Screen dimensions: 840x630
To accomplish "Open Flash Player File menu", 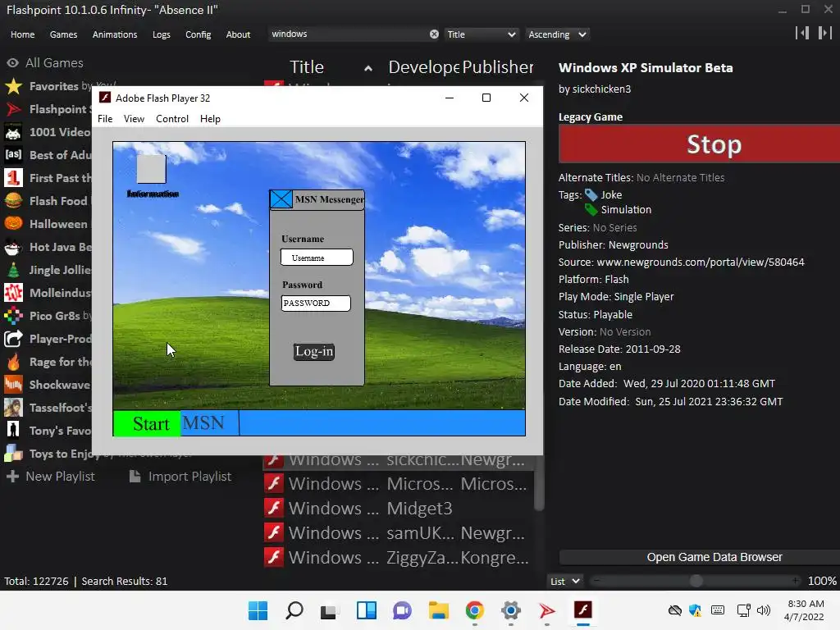I will tap(105, 119).
